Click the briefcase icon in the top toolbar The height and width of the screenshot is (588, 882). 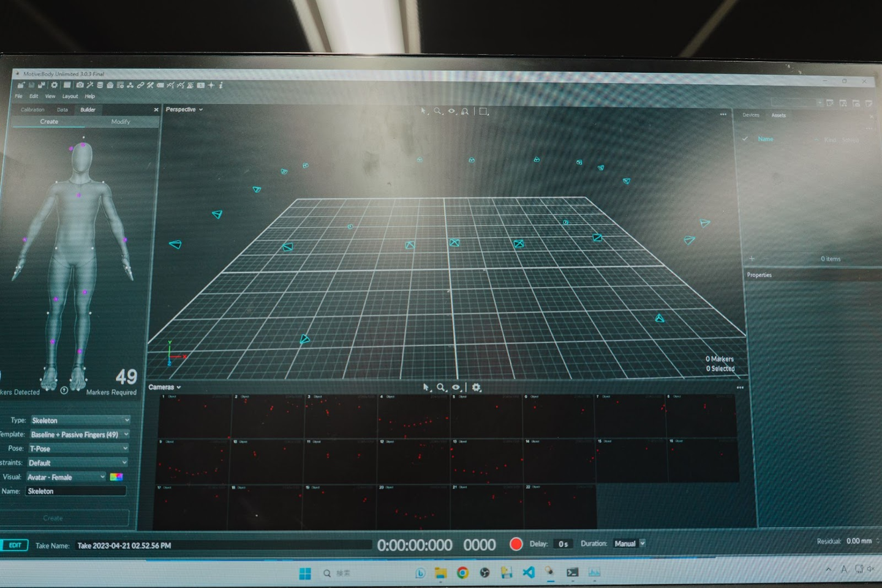tap(110, 85)
